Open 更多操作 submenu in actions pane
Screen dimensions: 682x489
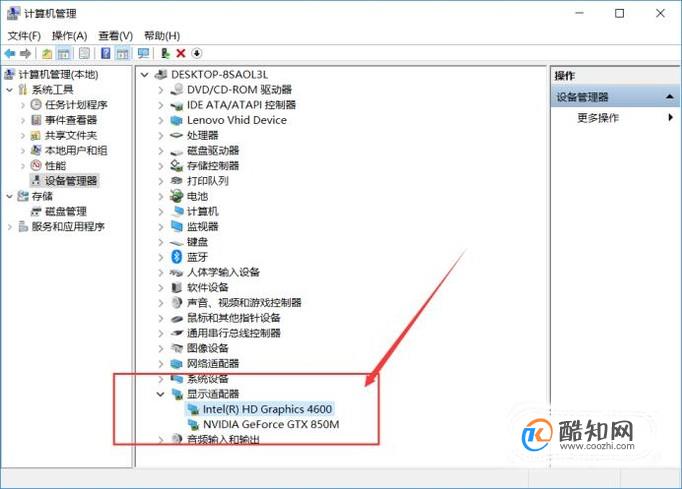(598, 117)
